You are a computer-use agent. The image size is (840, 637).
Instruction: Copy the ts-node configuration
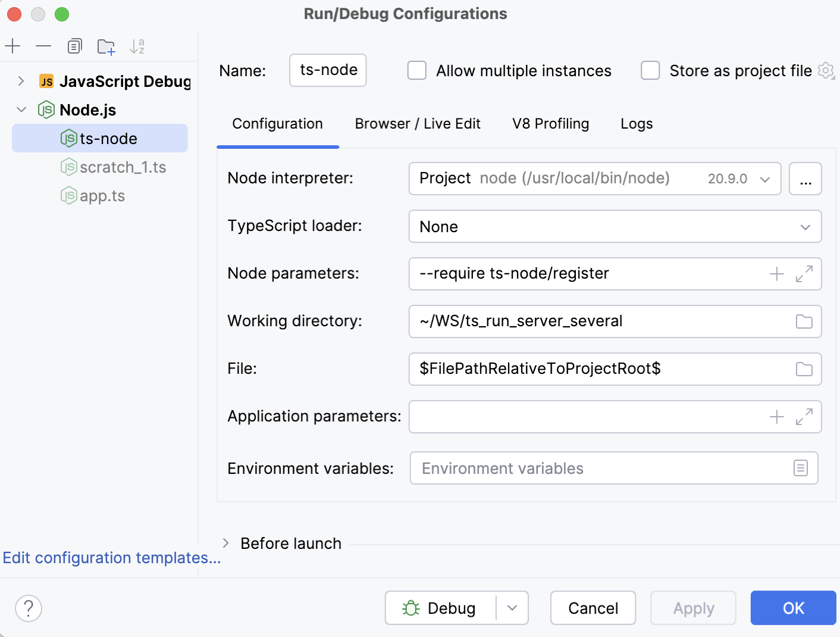[74, 46]
